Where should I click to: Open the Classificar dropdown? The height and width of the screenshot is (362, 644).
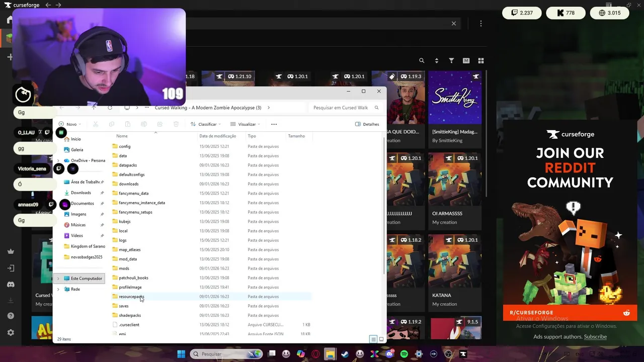(x=206, y=124)
